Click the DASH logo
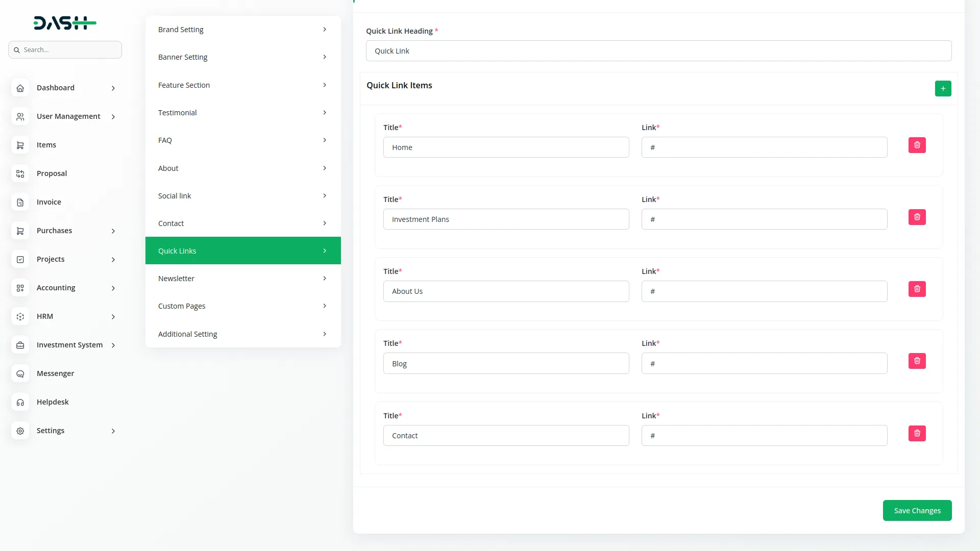Image resolution: width=980 pixels, height=551 pixels. tap(65, 23)
